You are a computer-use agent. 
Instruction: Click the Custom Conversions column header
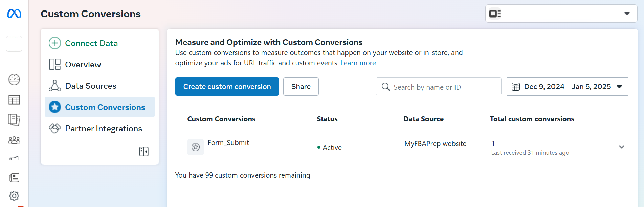coord(221,119)
